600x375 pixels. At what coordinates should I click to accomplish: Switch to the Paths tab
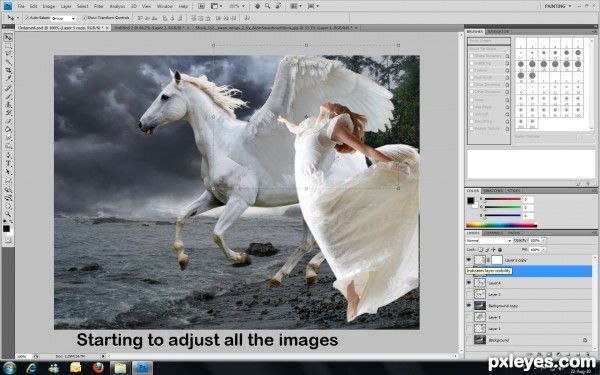coord(514,233)
